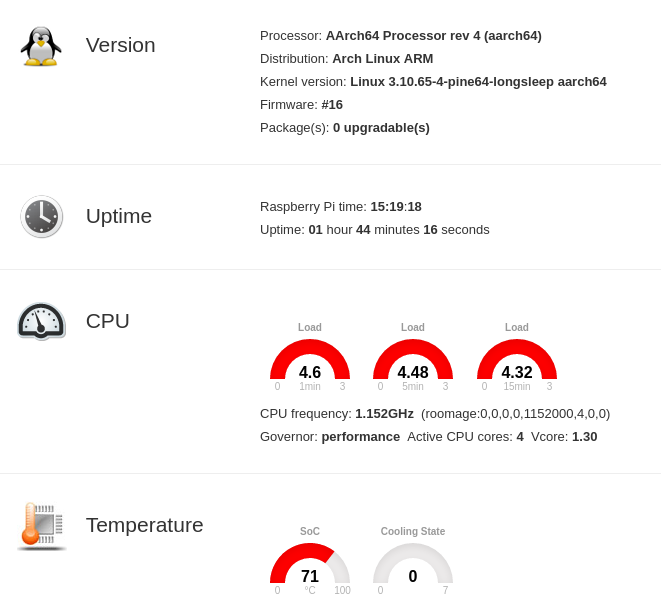
Task: Click the CPU speedometer icon
Action: pyautogui.click(x=41, y=321)
